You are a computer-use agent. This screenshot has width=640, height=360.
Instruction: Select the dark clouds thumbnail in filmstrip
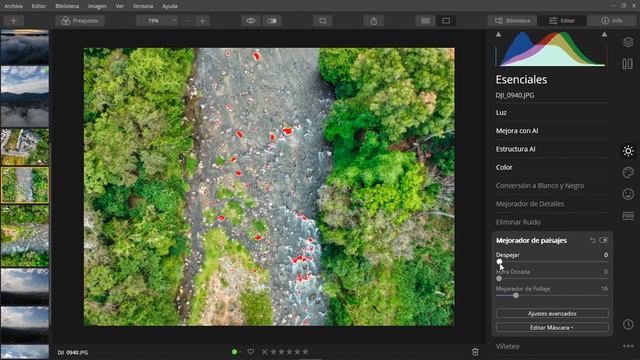(x=24, y=47)
